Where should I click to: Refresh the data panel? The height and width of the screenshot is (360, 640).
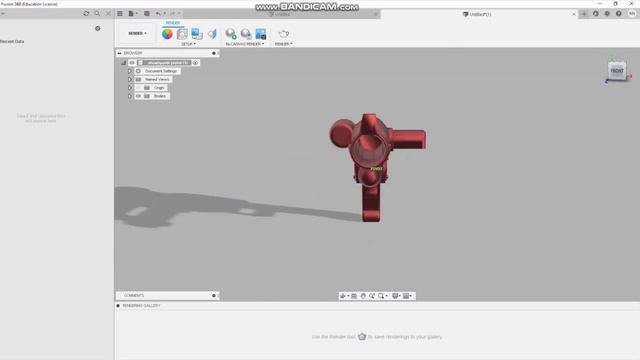point(86,13)
